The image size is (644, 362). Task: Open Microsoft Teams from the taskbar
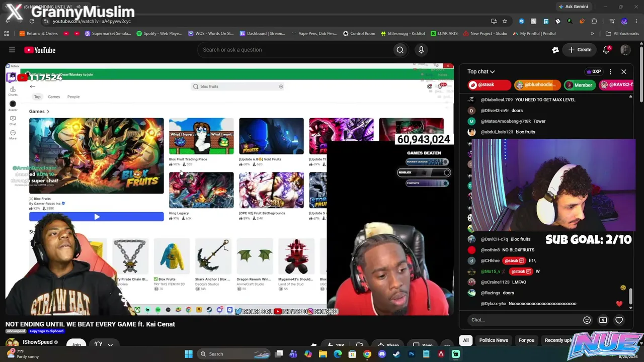[293, 354]
